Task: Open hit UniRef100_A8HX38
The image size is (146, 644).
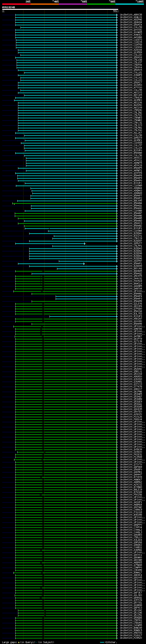Action: (131, 15)
